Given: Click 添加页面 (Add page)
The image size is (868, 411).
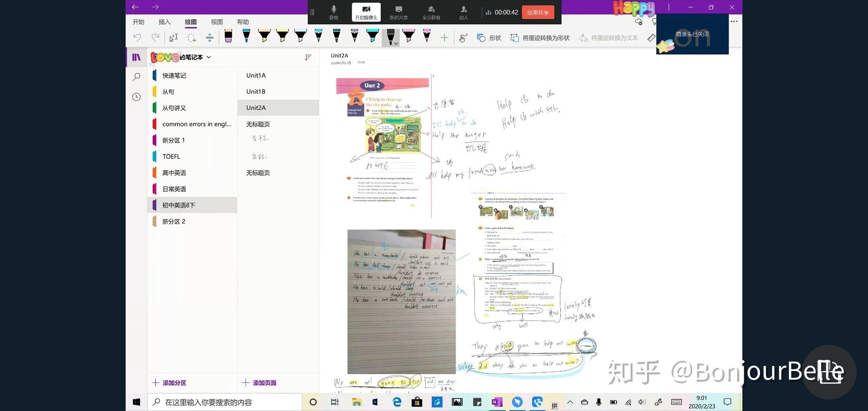Looking at the screenshot, I should [259, 382].
